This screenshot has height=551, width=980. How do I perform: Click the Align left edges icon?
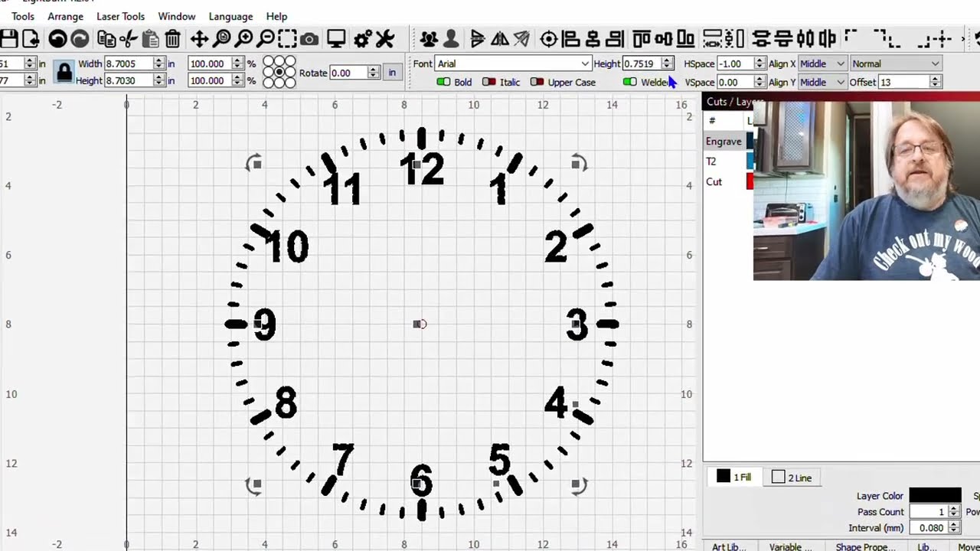[x=570, y=38]
